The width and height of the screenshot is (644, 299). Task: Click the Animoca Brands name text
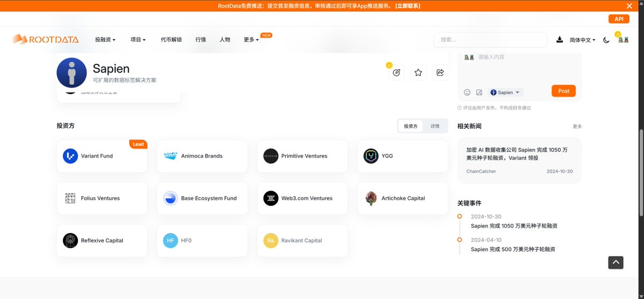(202, 156)
